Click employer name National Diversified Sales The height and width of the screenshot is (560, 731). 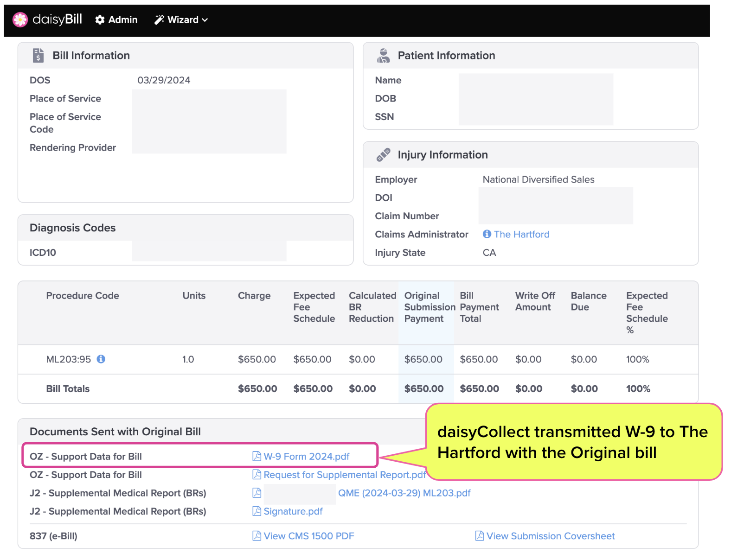539,179
